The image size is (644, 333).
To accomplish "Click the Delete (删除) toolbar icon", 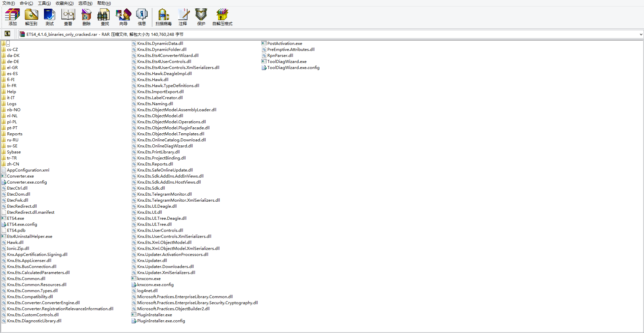I will pyautogui.click(x=87, y=17).
